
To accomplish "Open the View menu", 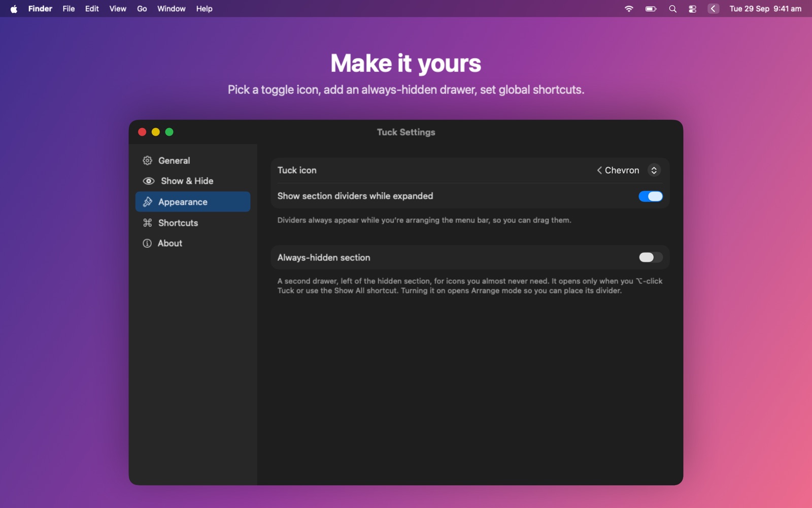I will coord(118,9).
